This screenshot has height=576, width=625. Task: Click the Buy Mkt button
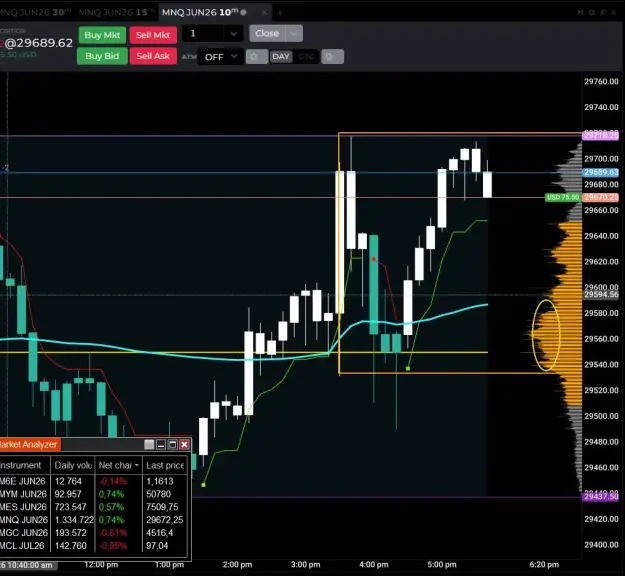tap(102, 35)
